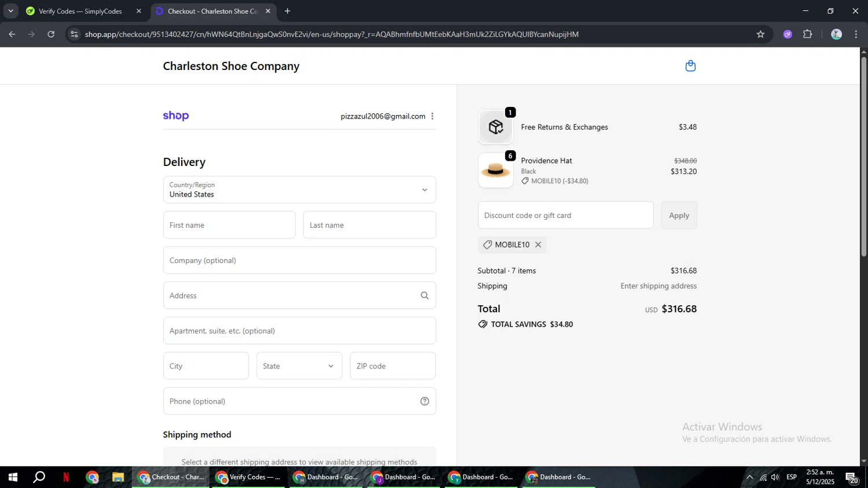
Task: Focus the ZIP code field
Action: pos(392,366)
